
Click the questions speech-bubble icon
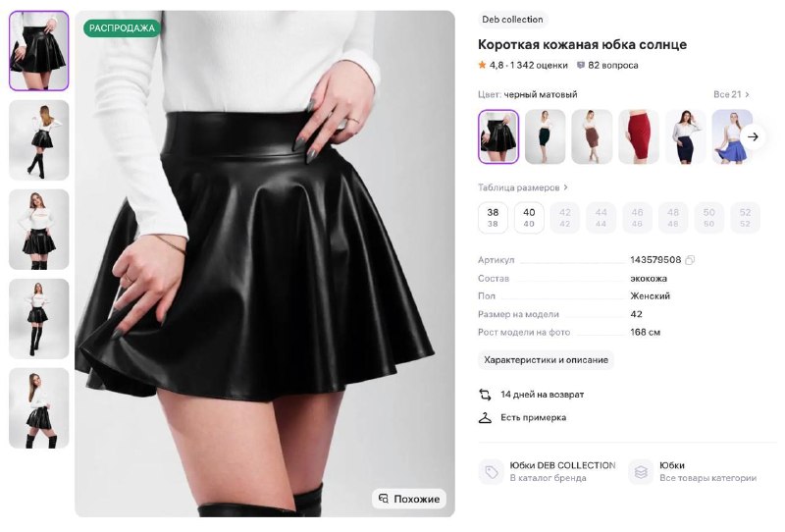[581, 66]
